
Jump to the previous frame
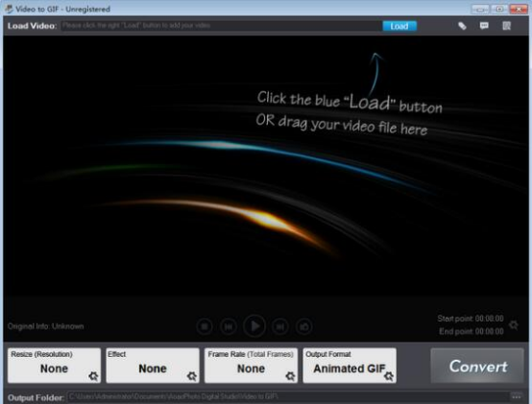click(229, 326)
